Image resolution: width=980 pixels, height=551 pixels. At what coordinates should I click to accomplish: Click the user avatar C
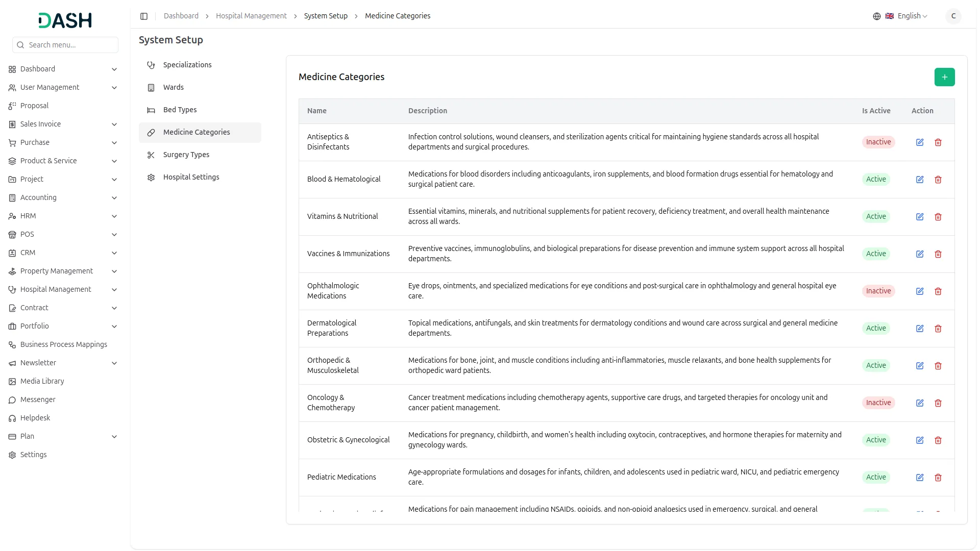tap(953, 16)
